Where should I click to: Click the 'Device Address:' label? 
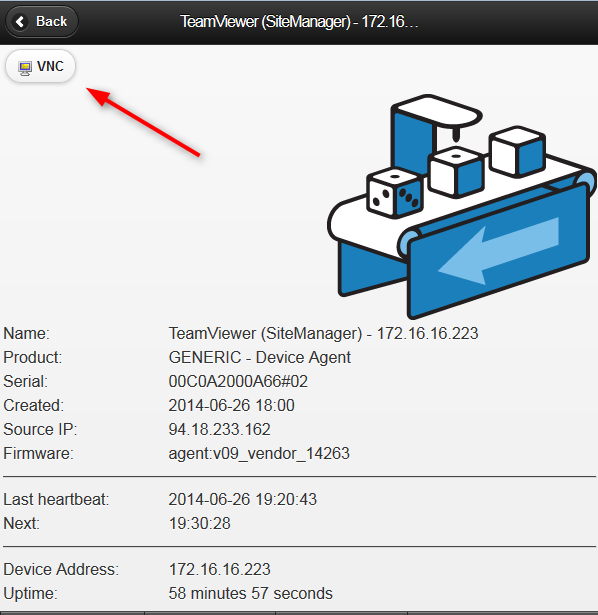tap(61, 569)
